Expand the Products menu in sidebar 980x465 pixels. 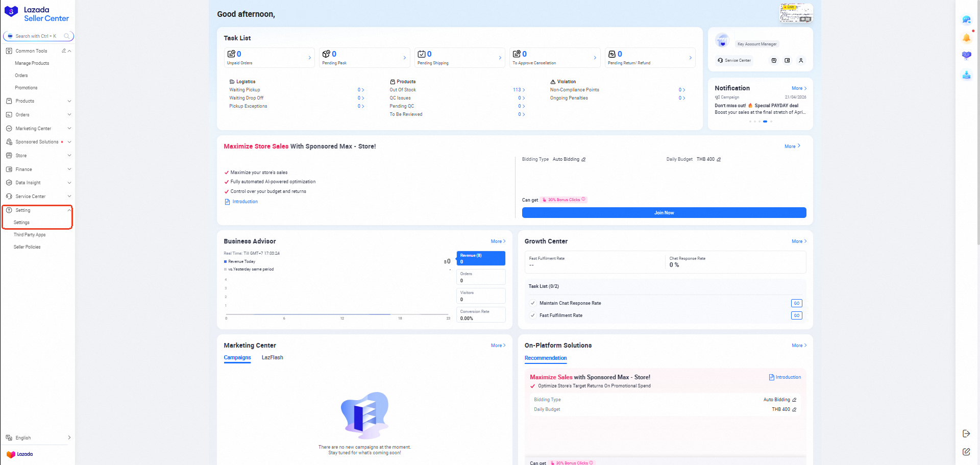[38, 101]
